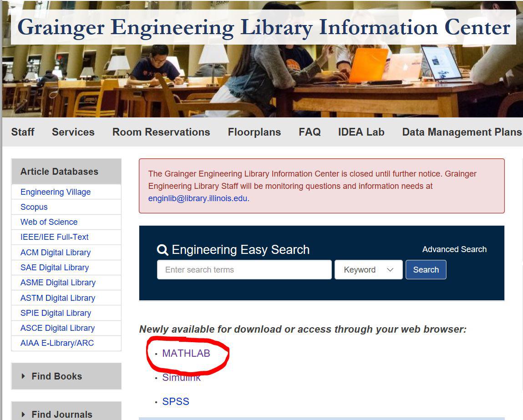Screen dimensions: 523x420
Task: Open the Staff navigation menu item
Action: (23, 132)
